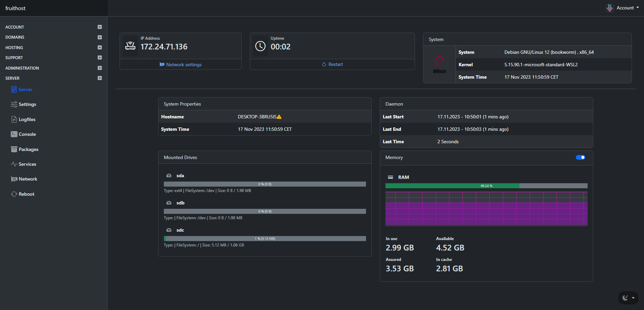644x310 pixels.
Task: Click the Reboot circular arrow icon
Action: [x=14, y=194]
